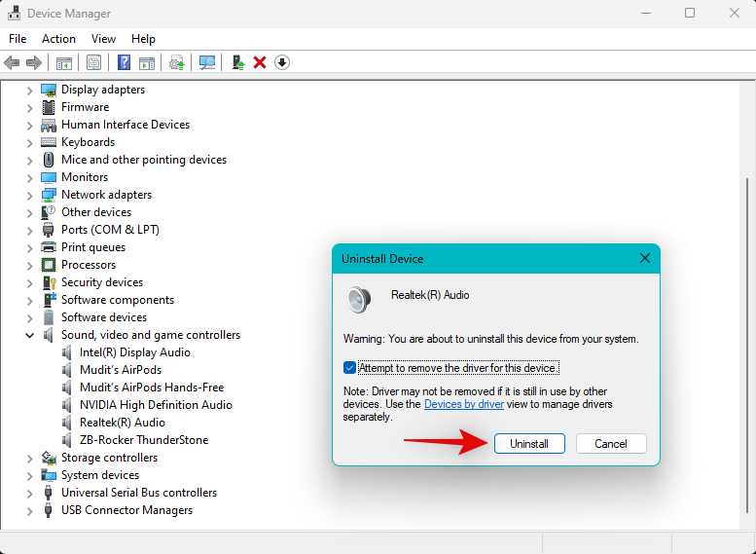Select ZB-Rocker ThunderStone device
Image resolution: width=756 pixels, height=554 pixels.
[x=144, y=440]
